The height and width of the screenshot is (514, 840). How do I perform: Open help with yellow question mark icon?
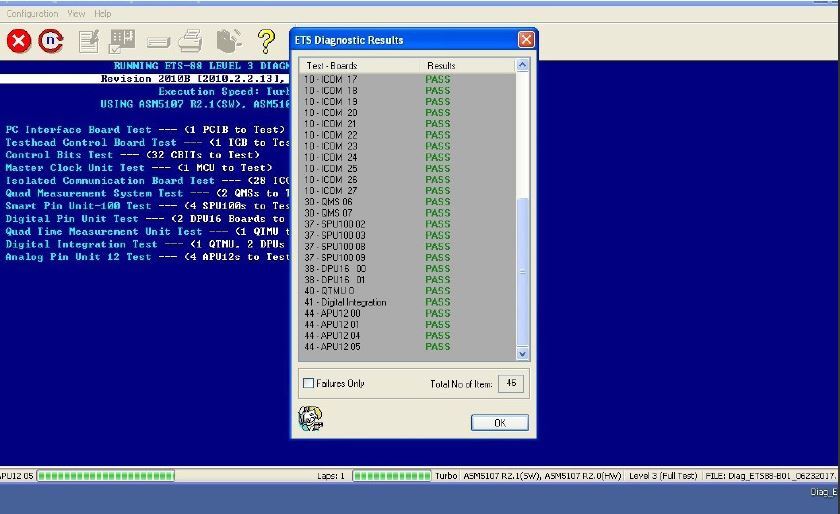(x=265, y=41)
